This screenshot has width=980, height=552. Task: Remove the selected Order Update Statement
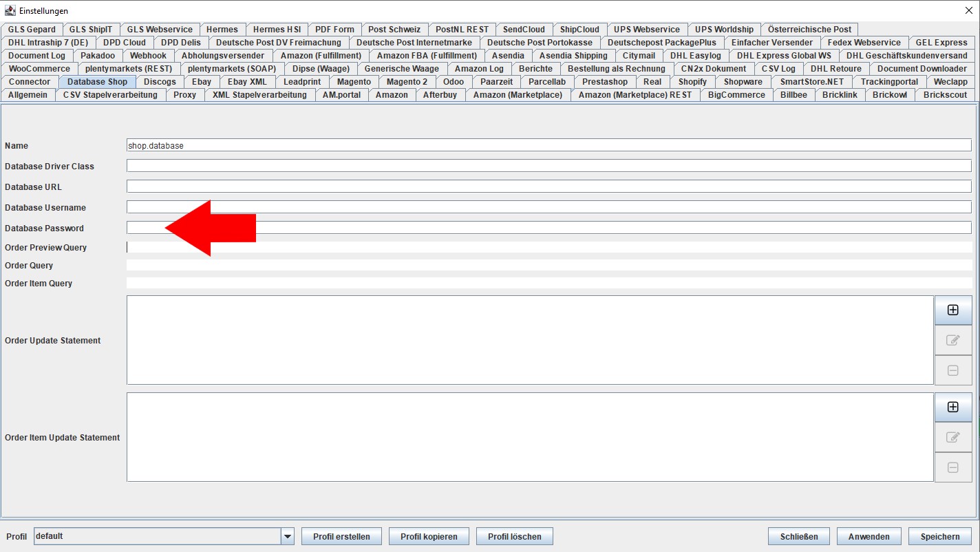click(x=952, y=370)
